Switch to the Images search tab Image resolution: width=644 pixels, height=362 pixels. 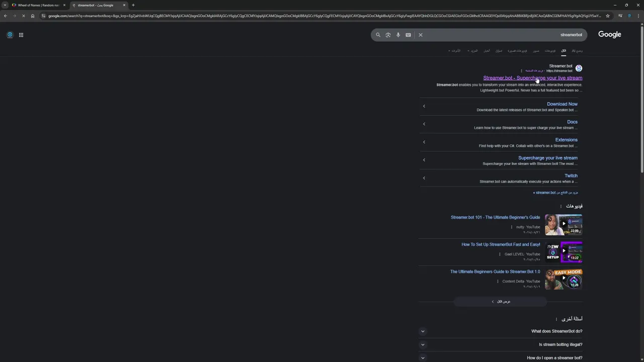tap(536, 51)
